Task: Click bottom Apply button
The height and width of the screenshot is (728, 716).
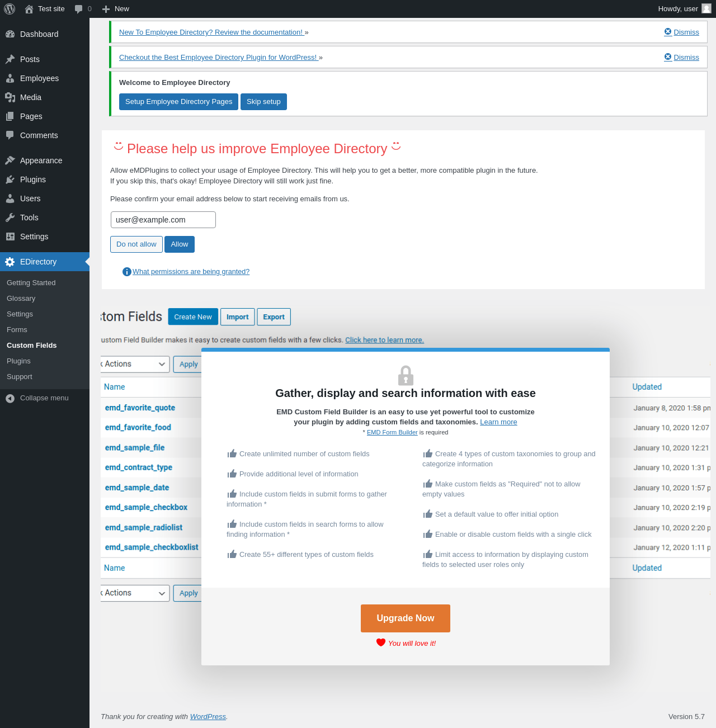Action: coord(189,593)
